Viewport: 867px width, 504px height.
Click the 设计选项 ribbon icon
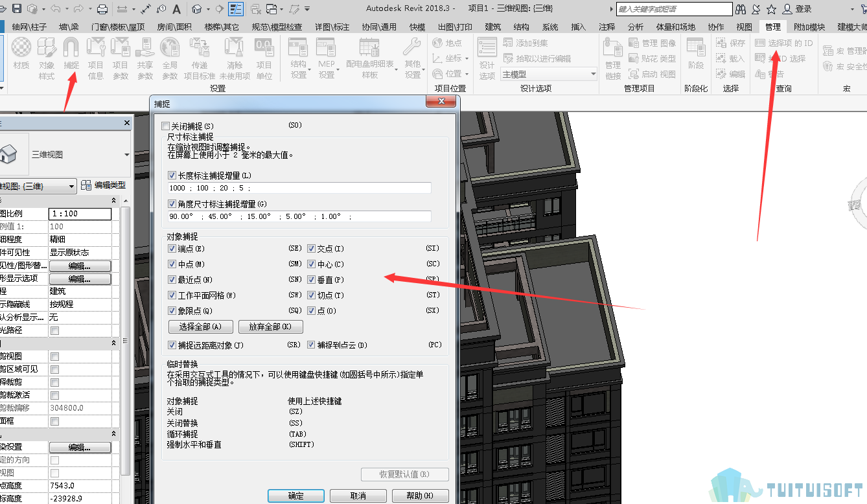[487, 57]
